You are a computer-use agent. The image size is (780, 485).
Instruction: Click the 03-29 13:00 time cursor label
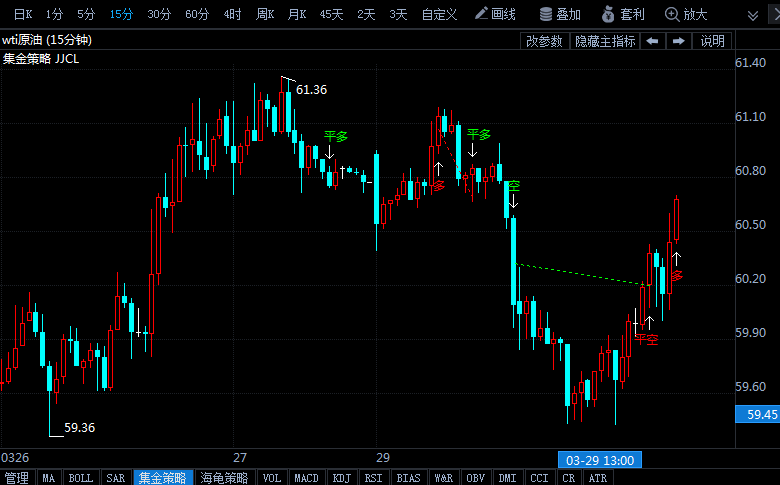[x=600, y=460]
